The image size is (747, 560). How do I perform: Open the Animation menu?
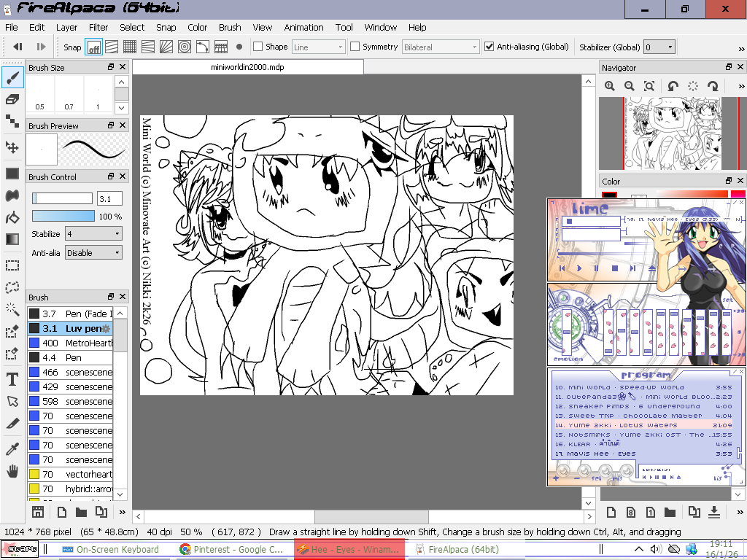pyautogui.click(x=303, y=28)
